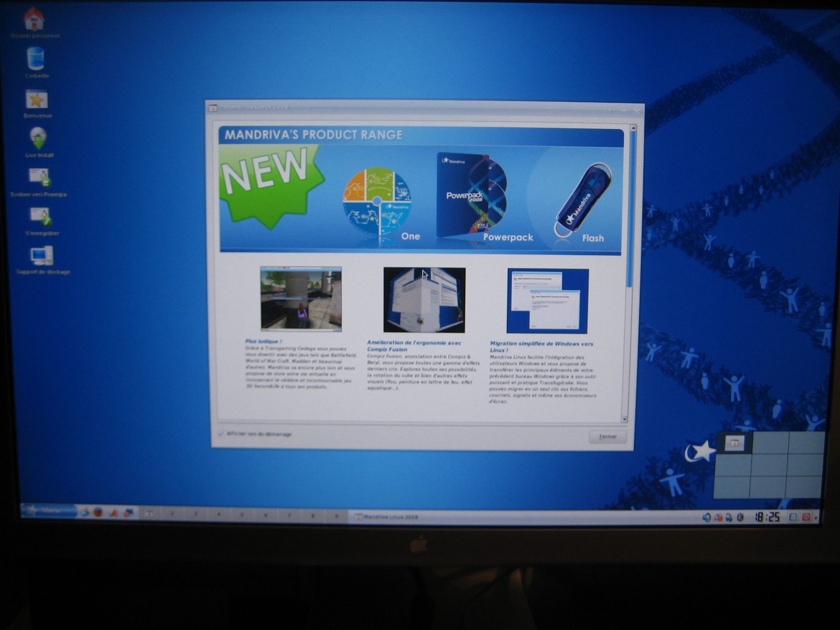Select the highlighted top-left cell in on-screen desktop grid
Viewport: 840px width, 630px height.
tap(734, 443)
